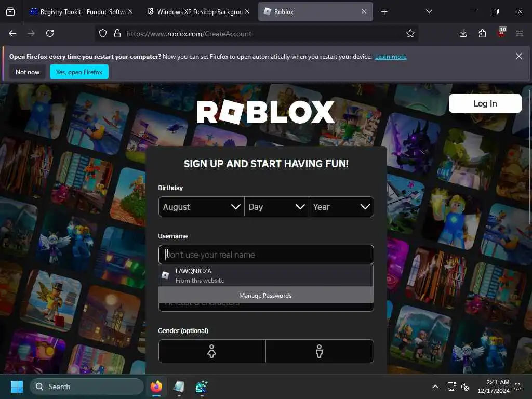
Task: Open the clock showing 2:41 AM
Action: pos(494,387)
